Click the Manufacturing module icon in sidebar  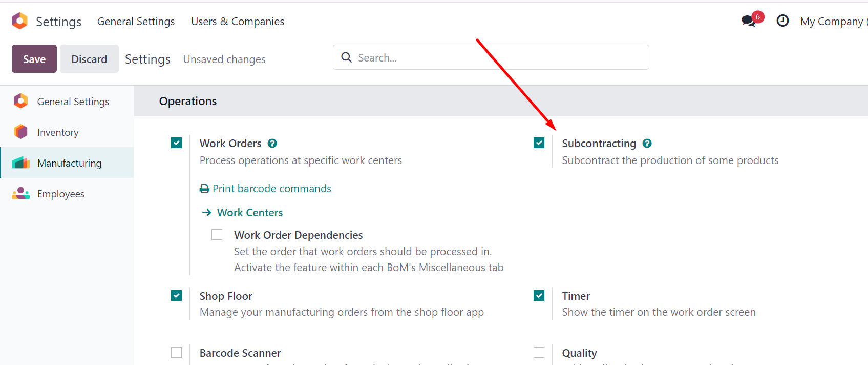click(x=20, y=163)
